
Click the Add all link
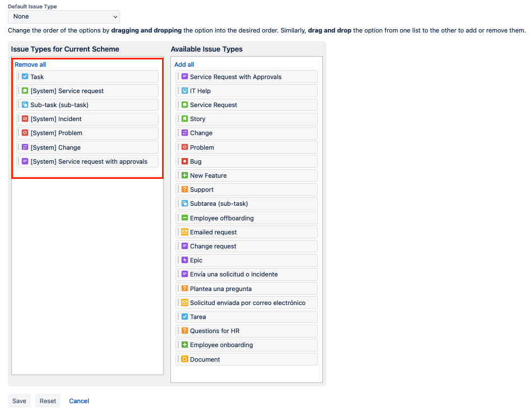[184, 64]
